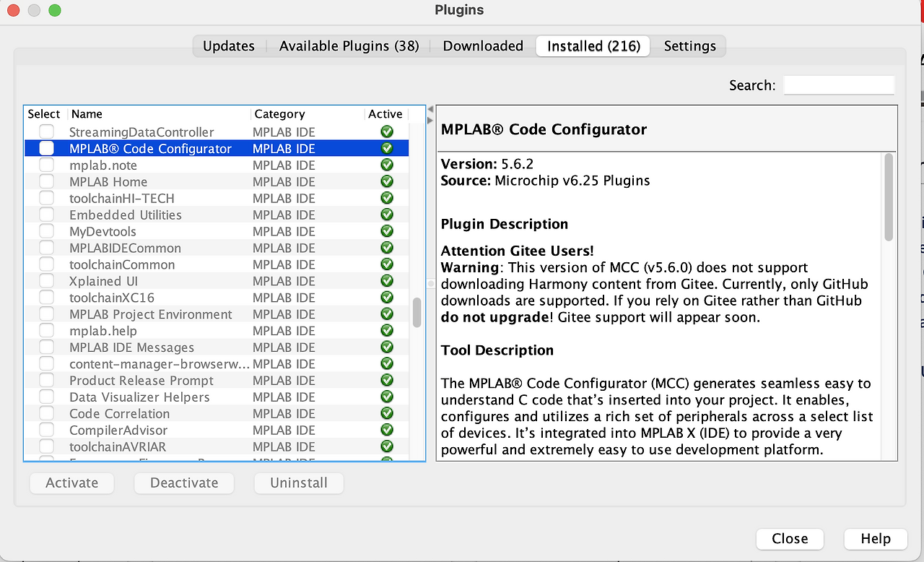This screenshot has width=924, height=562.
Task: Select the MPLAB Project Environment row
Action: pos(217,314)
